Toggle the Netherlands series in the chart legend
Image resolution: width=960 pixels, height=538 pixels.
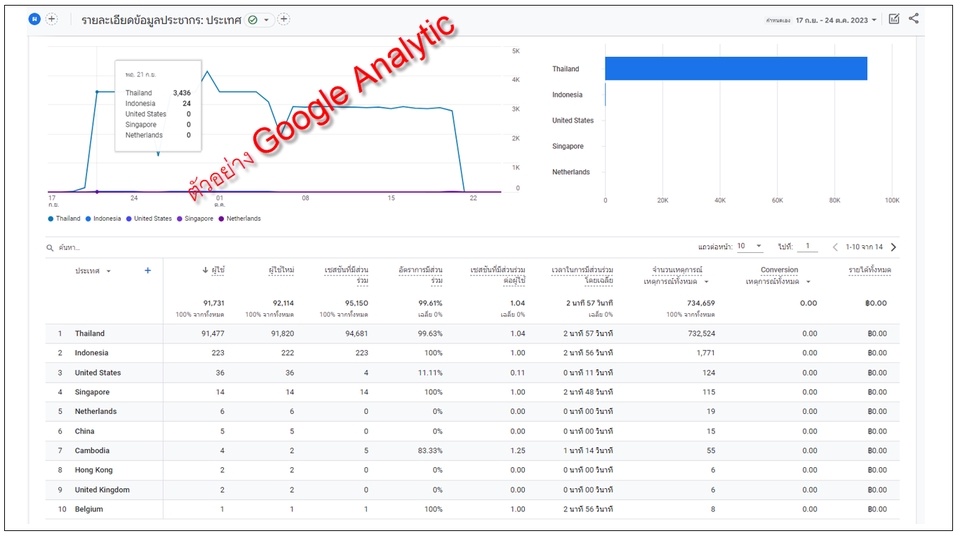240,219
